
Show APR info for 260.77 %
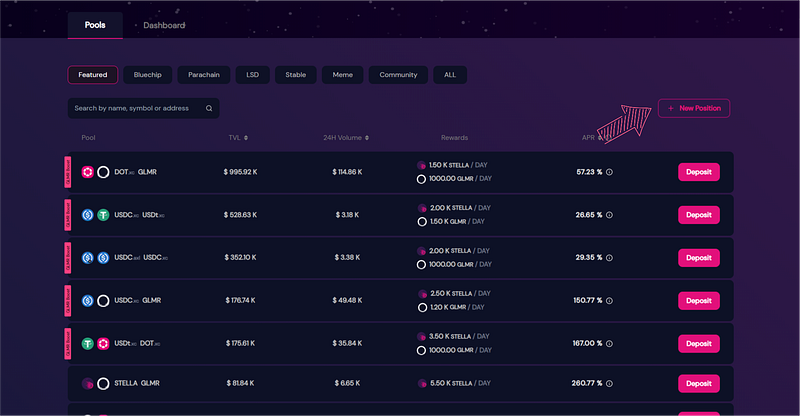click(609, 383)
